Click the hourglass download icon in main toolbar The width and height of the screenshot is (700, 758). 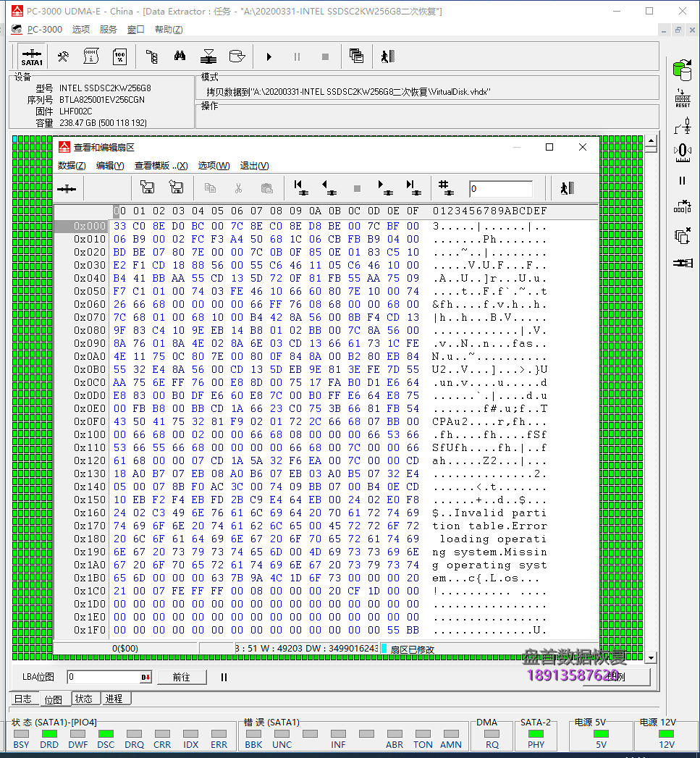pyautogui.click(x=208, y=57)
